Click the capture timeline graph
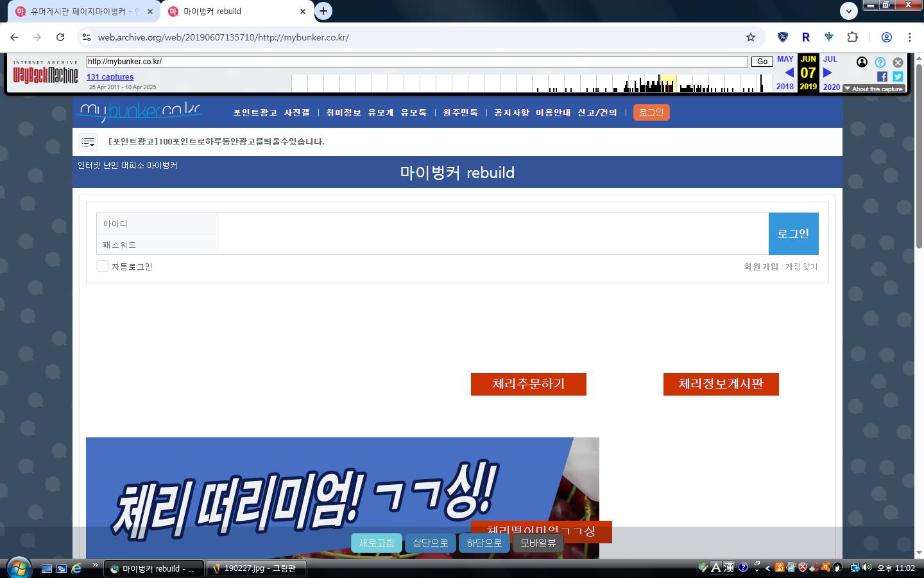 [x=526, y=83]
